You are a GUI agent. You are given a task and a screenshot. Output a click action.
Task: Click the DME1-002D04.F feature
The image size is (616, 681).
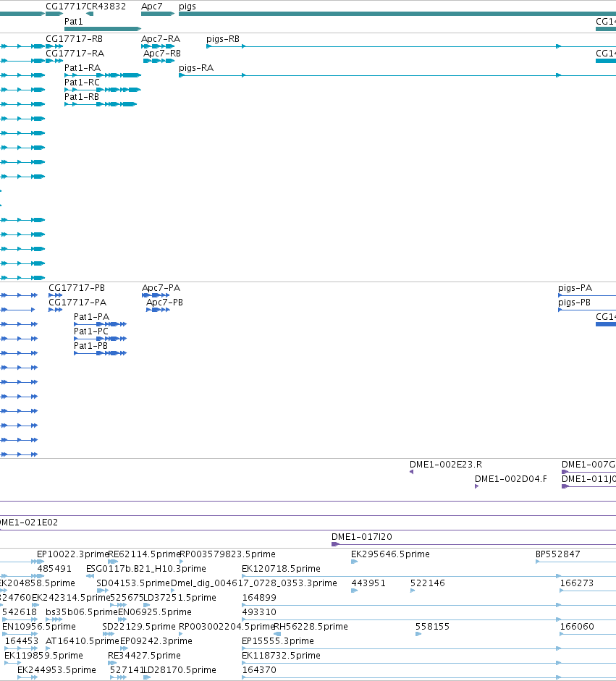pyautogui.click(x=511, y=479)
